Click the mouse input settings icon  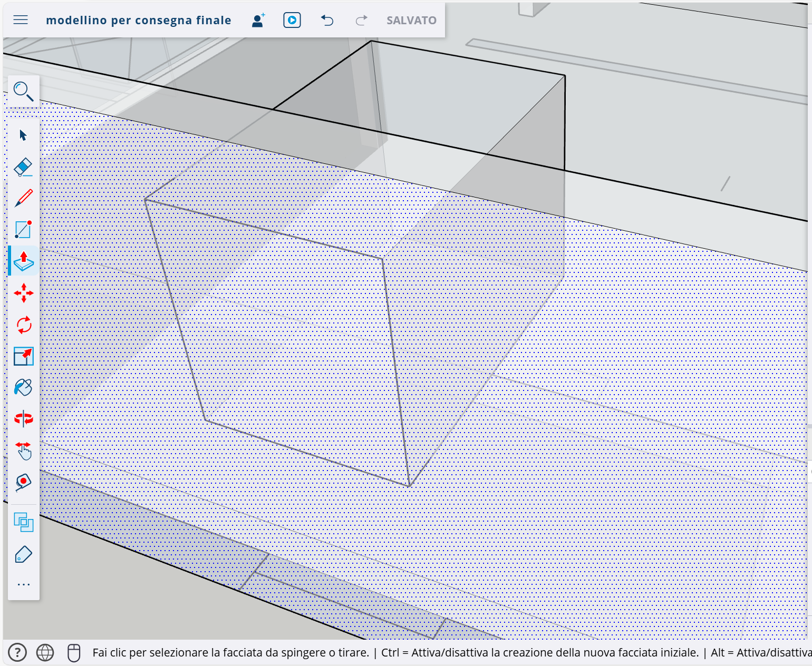click(x=74, y=652)
